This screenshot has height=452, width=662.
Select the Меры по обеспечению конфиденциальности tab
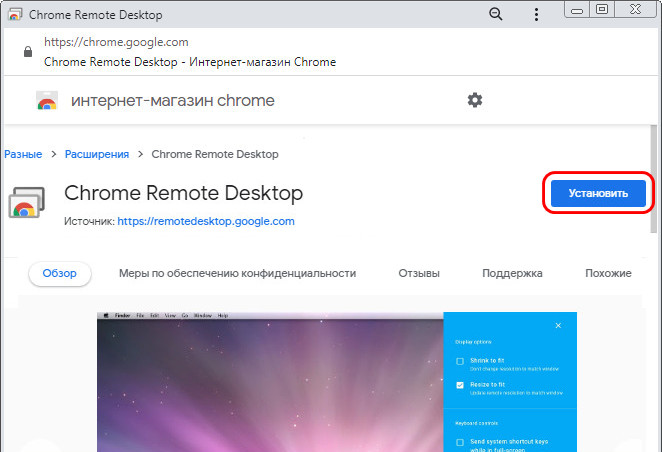coord(237,273)
